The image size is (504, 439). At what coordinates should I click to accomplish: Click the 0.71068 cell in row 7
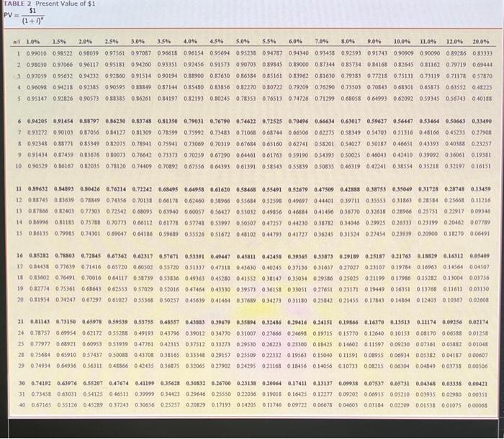pos(246,132)
